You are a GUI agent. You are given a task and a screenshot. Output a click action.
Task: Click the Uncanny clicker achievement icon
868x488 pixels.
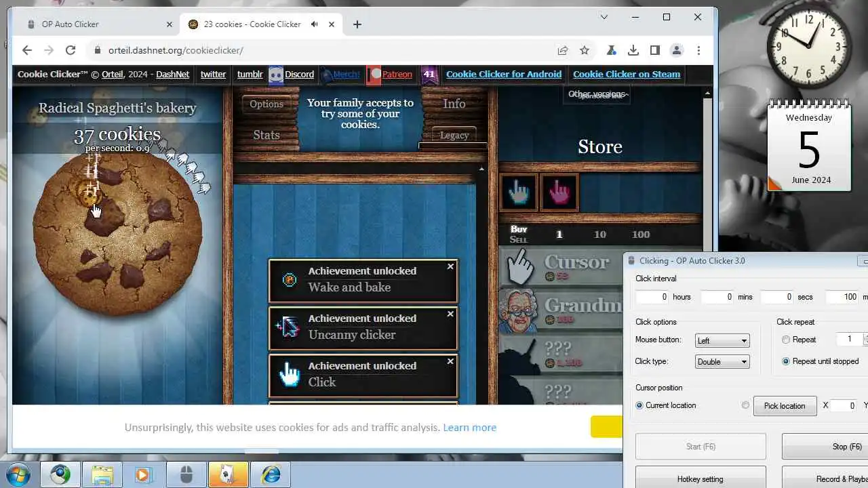pyautogui.click(x=290, y=327)
